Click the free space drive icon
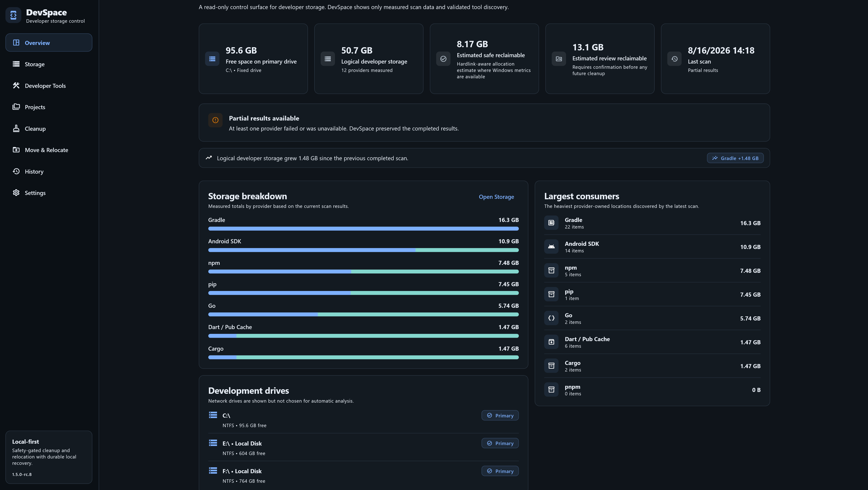Image resolution: width=868 pixels, height=490 pixels. (x=212, y=59)
